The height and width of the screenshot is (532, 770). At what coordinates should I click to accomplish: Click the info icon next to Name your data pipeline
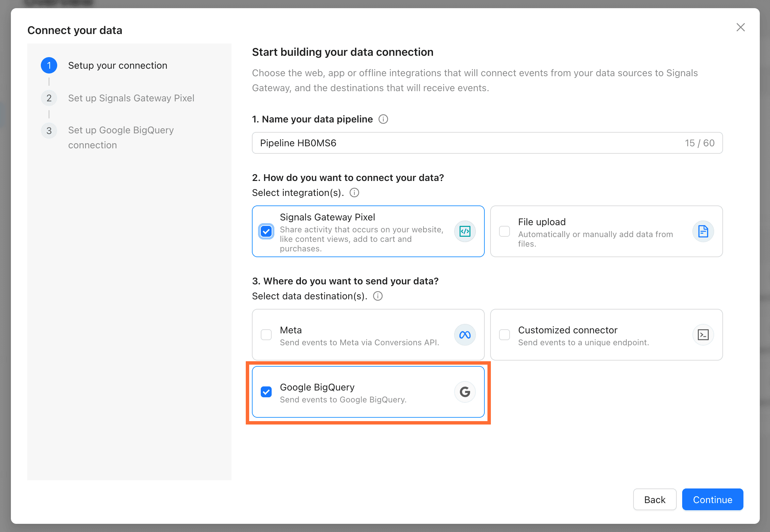(x=383, y=119)
